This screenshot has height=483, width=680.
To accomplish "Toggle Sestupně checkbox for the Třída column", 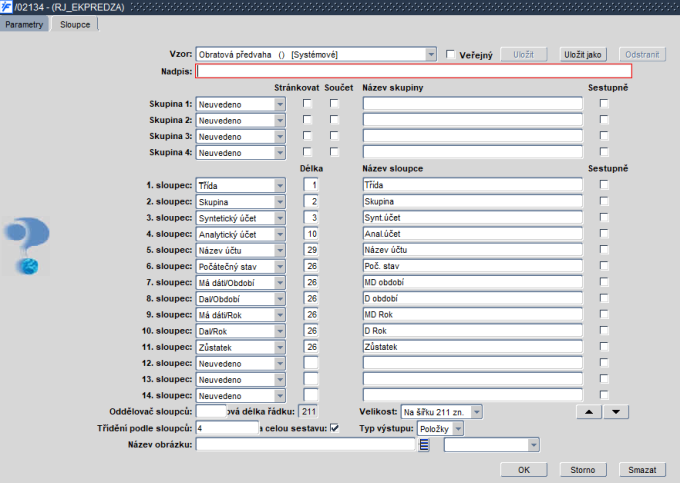I will tap(603, 185).
